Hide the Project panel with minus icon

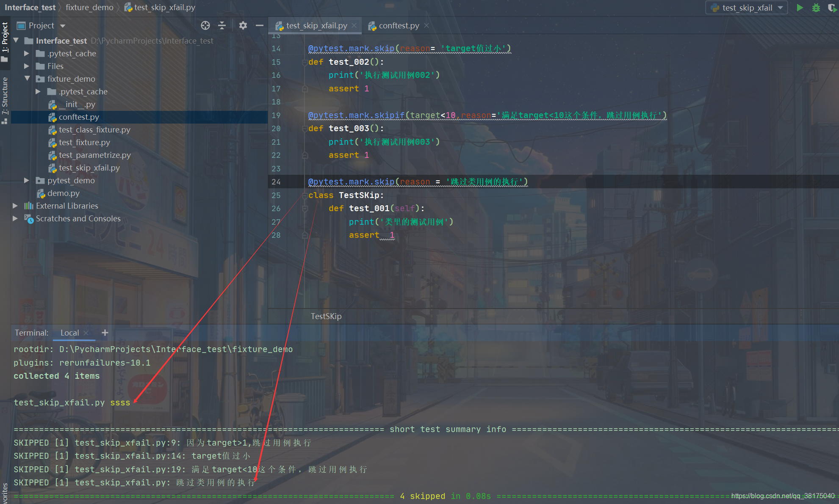(x=259, y=25)
